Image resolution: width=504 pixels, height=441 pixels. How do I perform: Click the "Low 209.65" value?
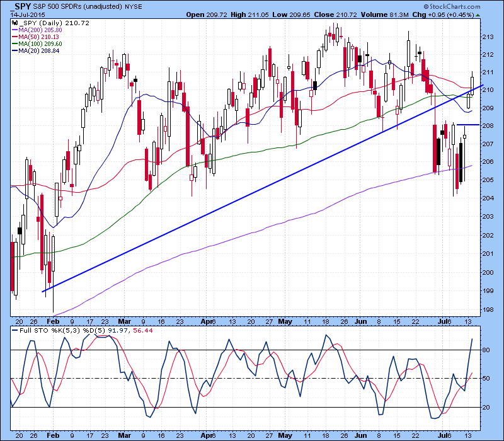coord(292,14)
